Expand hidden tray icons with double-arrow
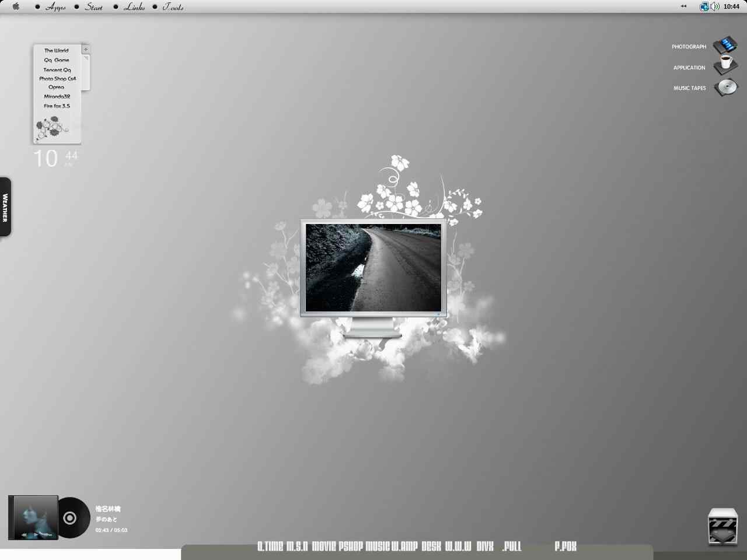747x560 pixels. pos(683,6)
